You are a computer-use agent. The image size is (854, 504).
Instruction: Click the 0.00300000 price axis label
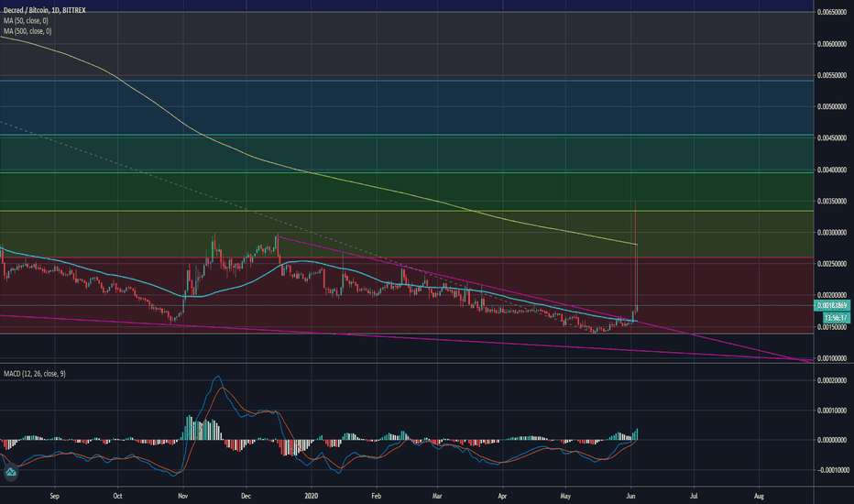[x=832, y=233]
